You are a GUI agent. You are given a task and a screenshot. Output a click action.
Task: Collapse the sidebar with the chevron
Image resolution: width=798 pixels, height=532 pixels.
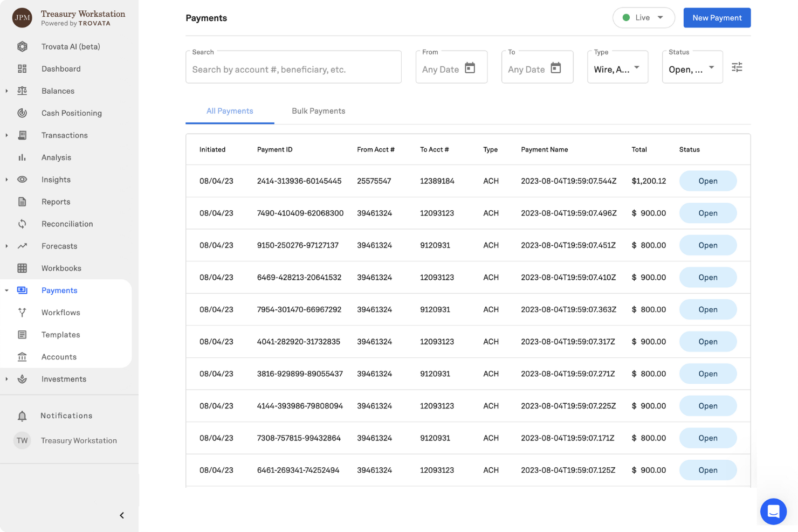pyautogui.click(x=122, y=515)
